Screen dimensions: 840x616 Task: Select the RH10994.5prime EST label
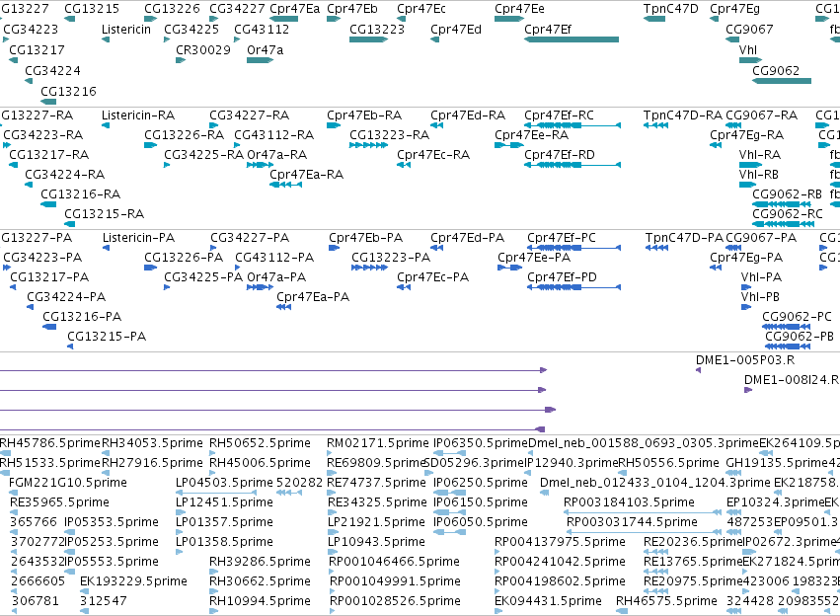(260, 601)
